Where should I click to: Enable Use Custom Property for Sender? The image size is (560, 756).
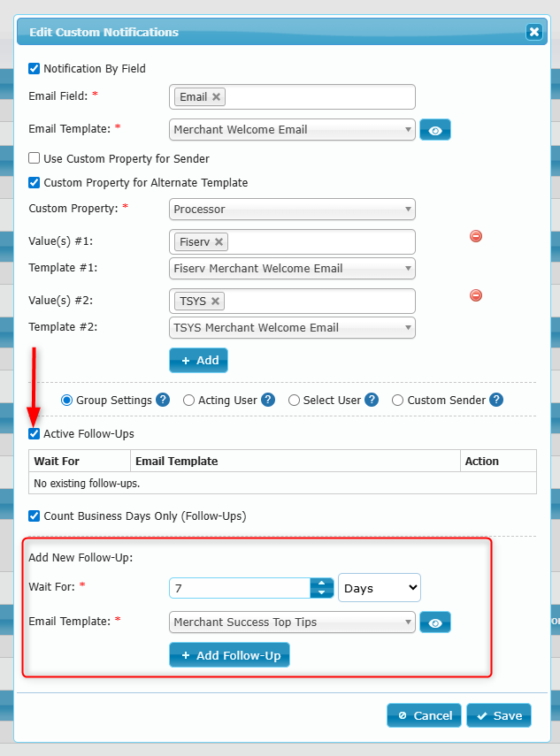(35, 159)
